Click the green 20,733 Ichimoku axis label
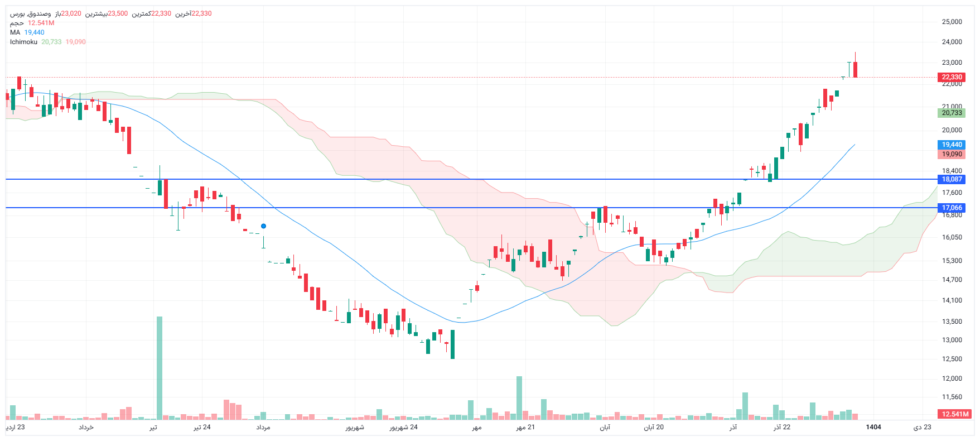The image size is (980, 441). (952, 113)
